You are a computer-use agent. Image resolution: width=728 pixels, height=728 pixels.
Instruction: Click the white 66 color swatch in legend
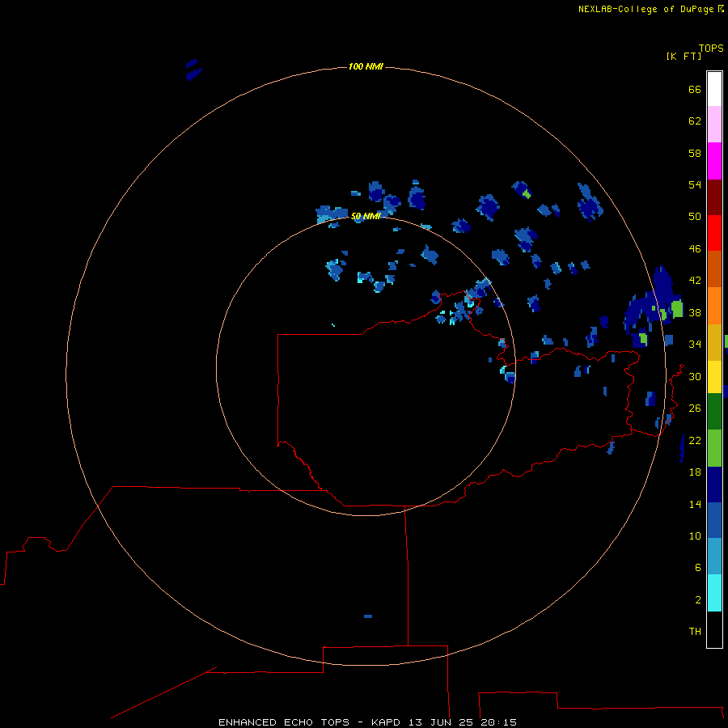tap(714, 89)
